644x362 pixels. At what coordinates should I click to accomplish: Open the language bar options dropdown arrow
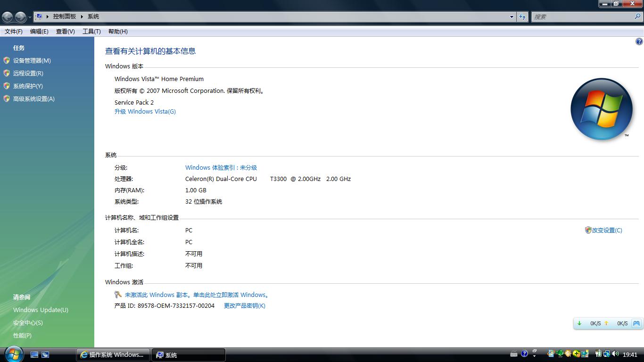coord(535,356)
